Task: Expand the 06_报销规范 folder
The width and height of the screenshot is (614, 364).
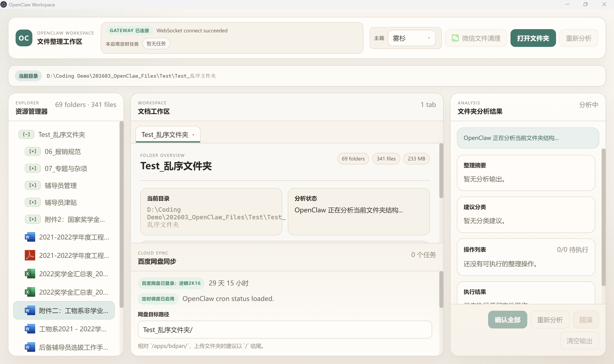Action: pyautogui.click(x=33, y=151)
